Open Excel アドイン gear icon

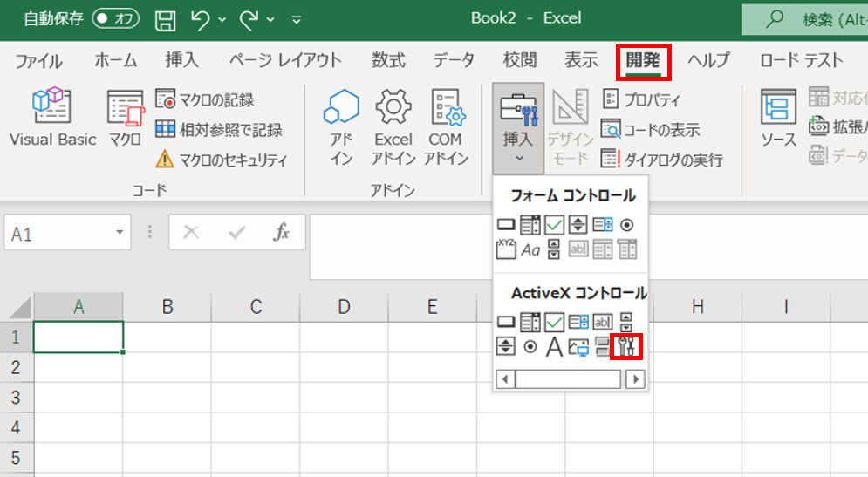393,127
